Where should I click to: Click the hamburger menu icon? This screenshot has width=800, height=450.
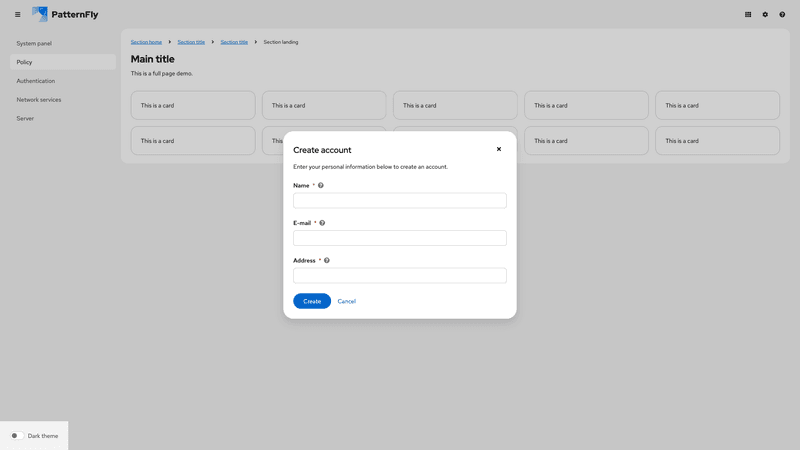(x=17, y=15)
